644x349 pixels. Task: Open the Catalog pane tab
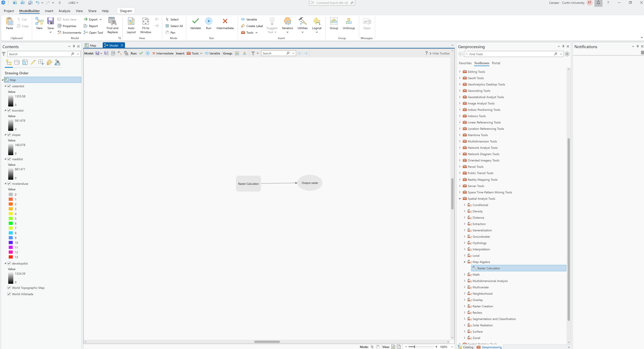466,347
